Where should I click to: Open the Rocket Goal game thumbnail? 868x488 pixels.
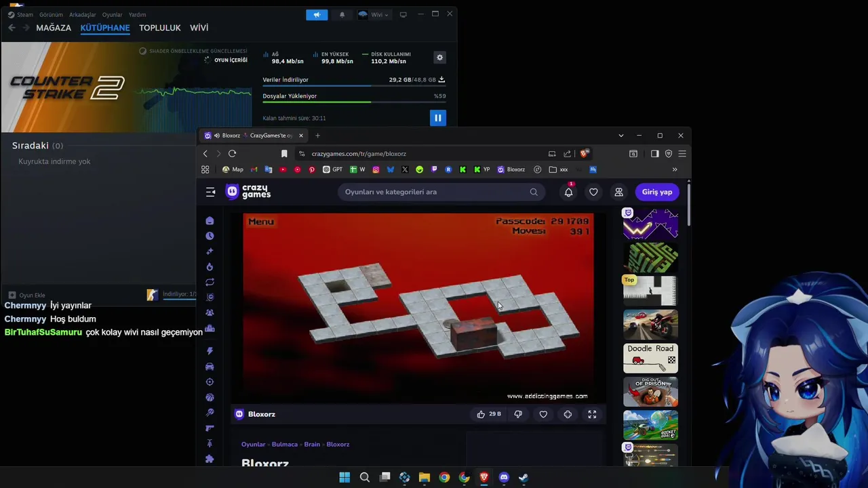650,426
